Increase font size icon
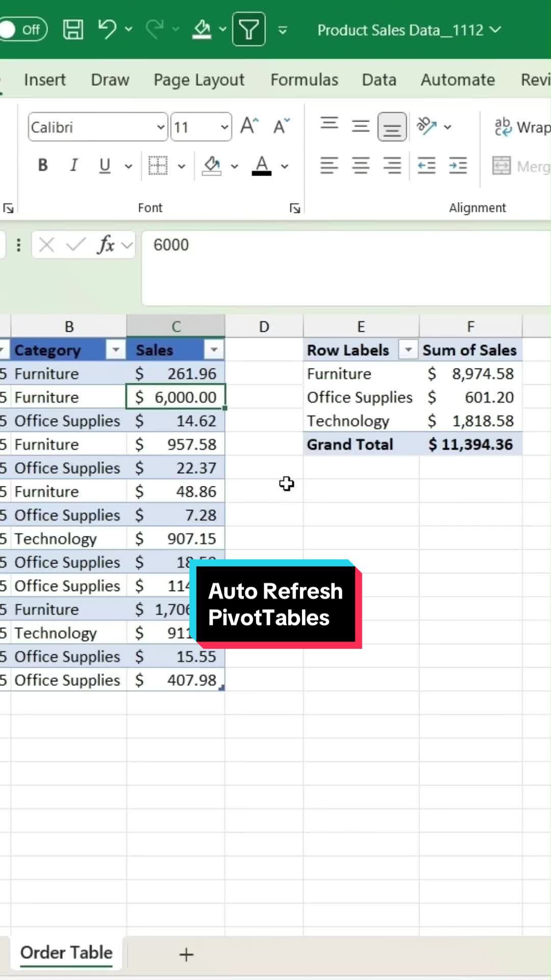Image resolution: width=551 pixels, height=980 pixels. [249, 126]
